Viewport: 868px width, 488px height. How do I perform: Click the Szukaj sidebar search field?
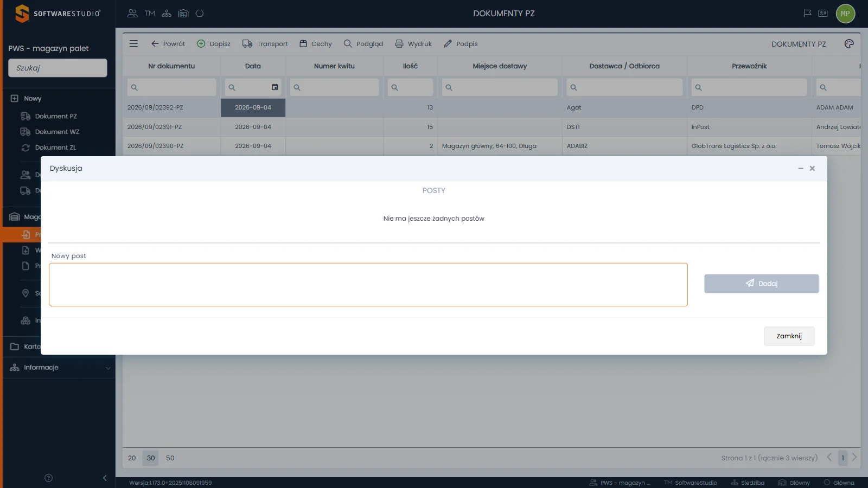pos(58,68)
